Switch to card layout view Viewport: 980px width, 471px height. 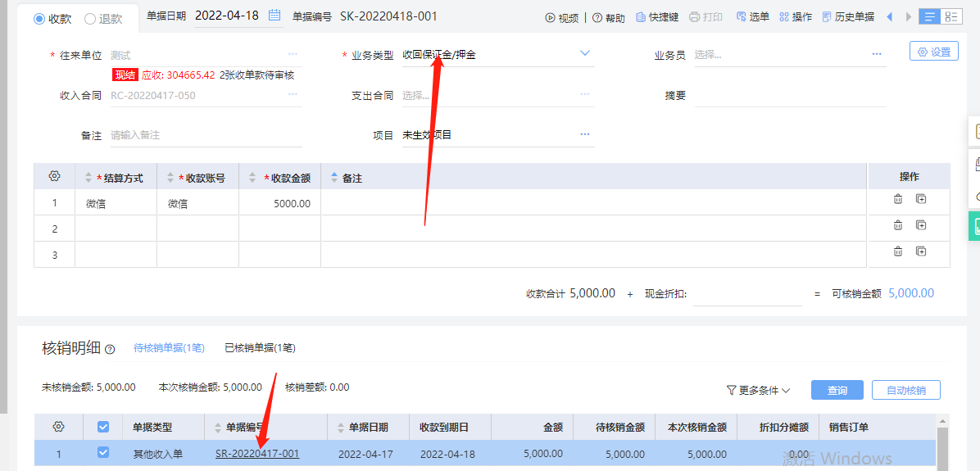click(x=951, y=17)
